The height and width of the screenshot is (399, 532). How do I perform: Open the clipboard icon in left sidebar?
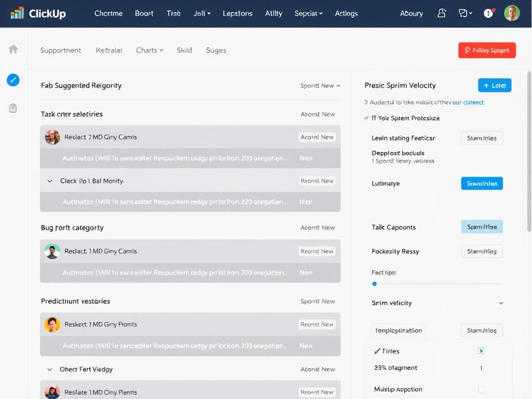[13, 108]
